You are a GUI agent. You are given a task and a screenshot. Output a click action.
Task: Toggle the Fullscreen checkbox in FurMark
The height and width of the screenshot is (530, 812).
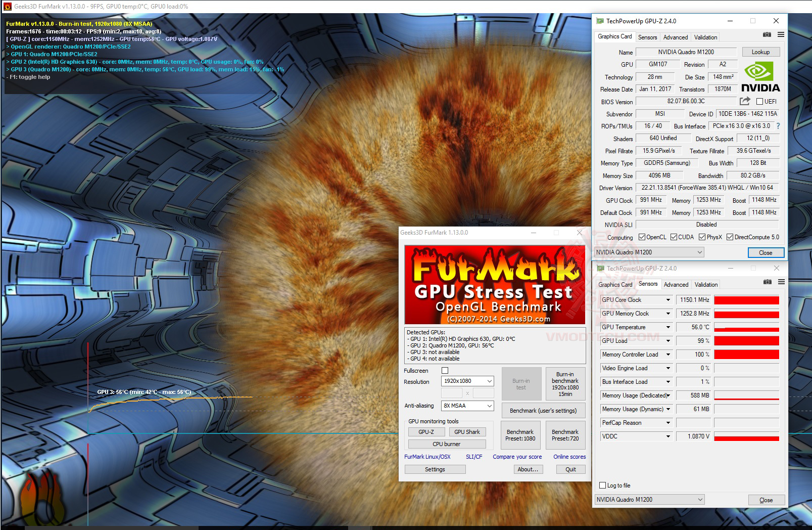click(x=444, y=370)
